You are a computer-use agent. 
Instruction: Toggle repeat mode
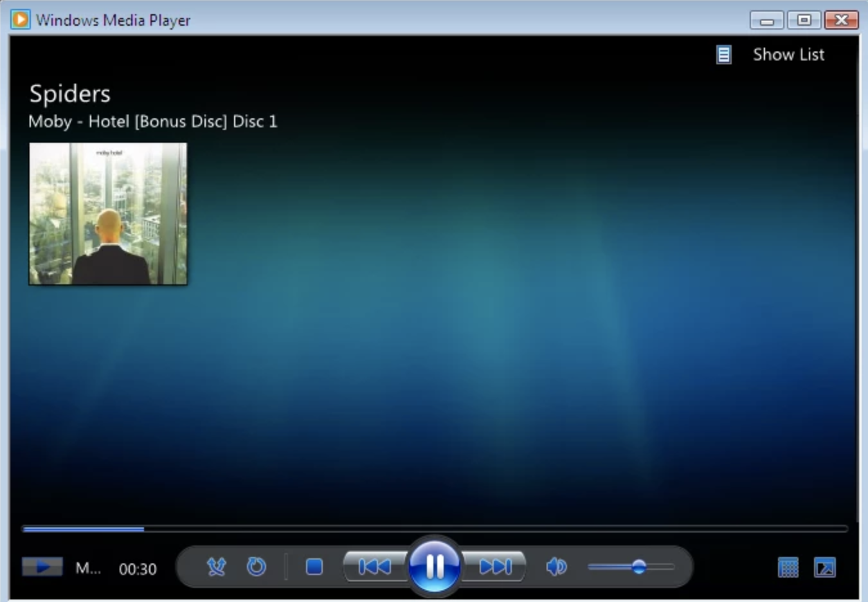tap(257, 567)
